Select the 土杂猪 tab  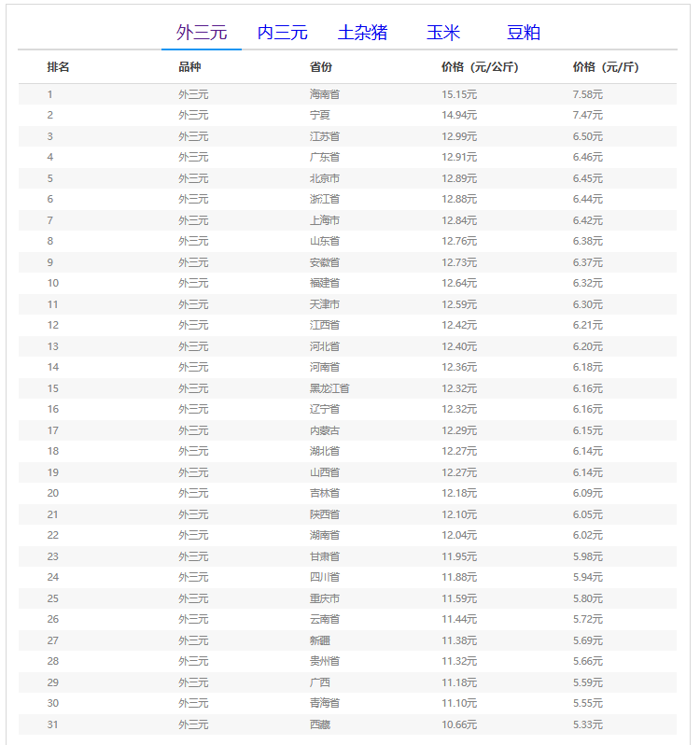(x=362, y=33)
